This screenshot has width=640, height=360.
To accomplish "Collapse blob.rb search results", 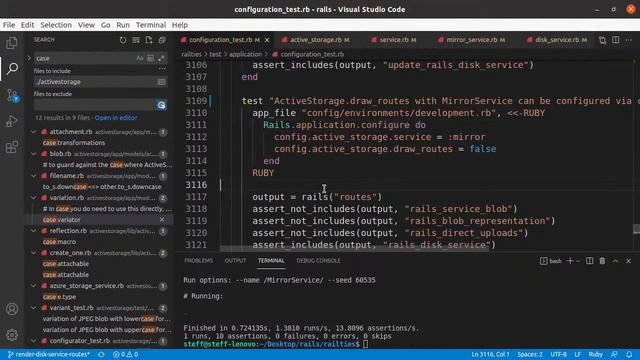I will (34, 154).
